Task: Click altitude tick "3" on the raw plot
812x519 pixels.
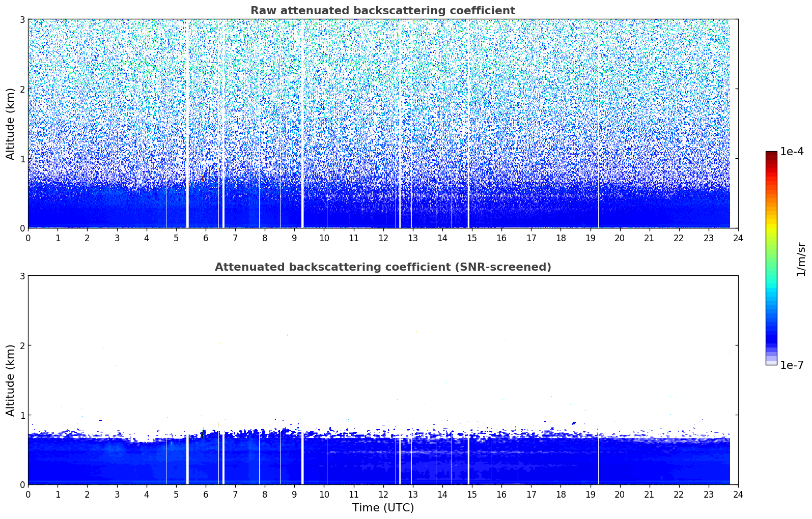Action: (22, 20)
